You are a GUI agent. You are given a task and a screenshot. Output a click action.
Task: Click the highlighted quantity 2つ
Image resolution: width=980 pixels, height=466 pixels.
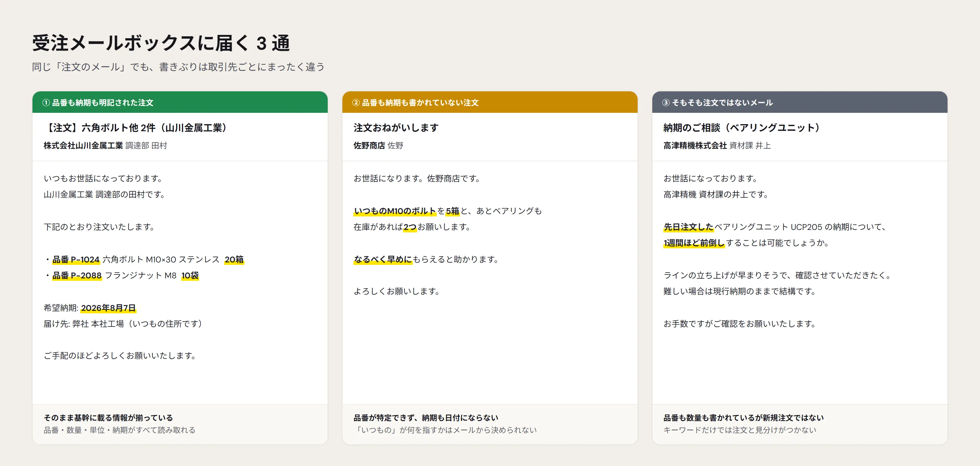point(410,227)
